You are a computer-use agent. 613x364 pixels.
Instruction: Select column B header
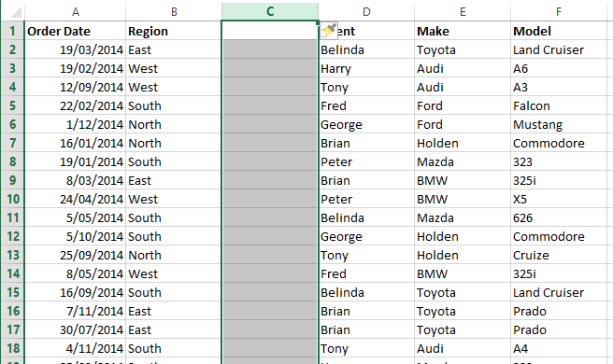174,12
